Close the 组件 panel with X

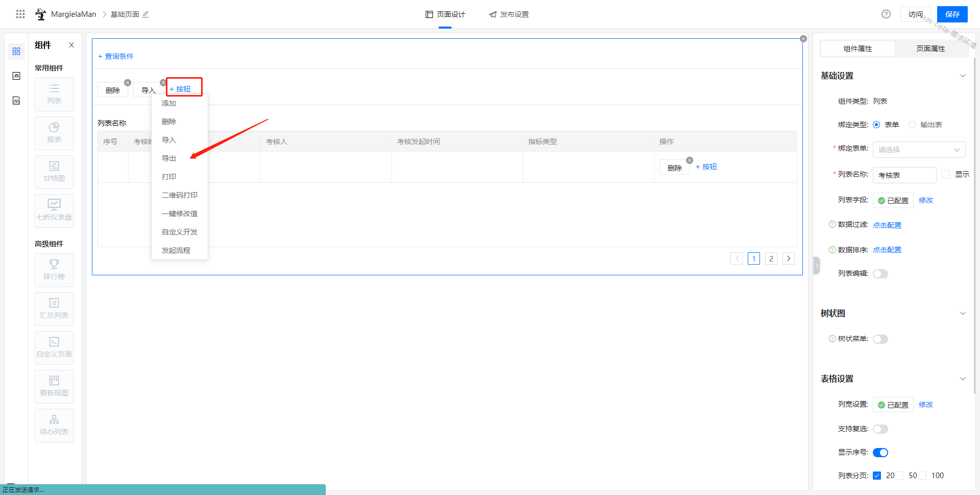[x=71, y=45]
